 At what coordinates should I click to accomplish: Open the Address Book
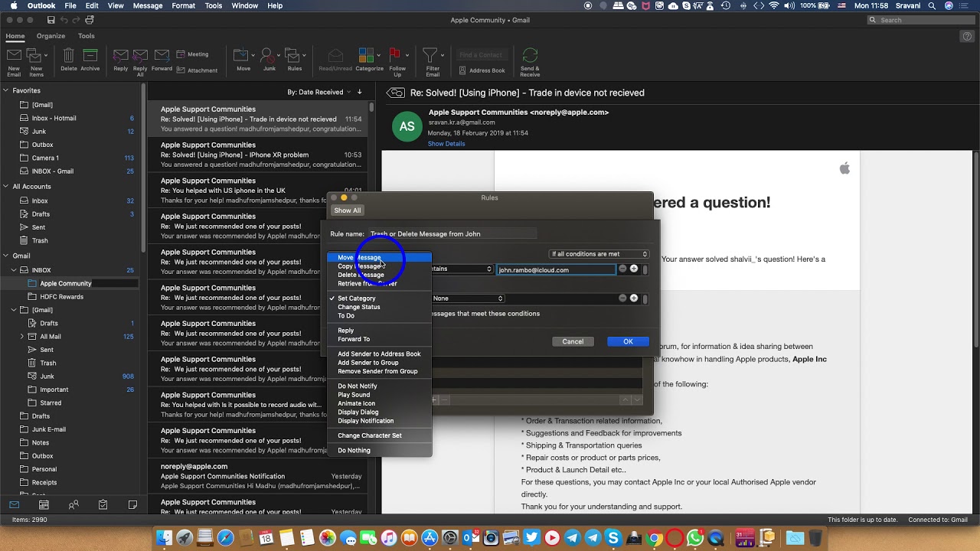[482, 70]
